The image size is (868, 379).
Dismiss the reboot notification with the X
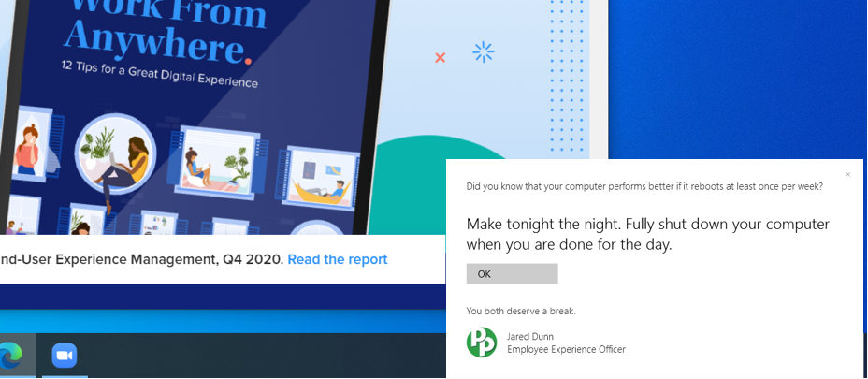[x=847, y=175]
